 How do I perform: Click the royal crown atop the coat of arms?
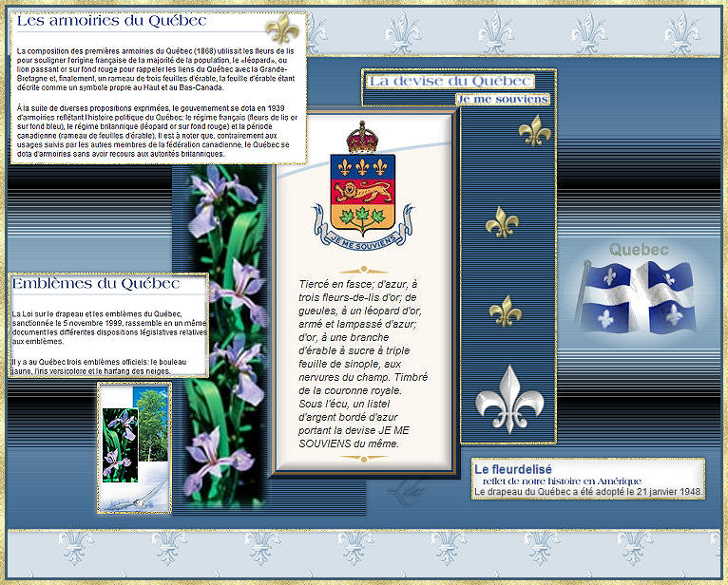[x=363, y=138]
